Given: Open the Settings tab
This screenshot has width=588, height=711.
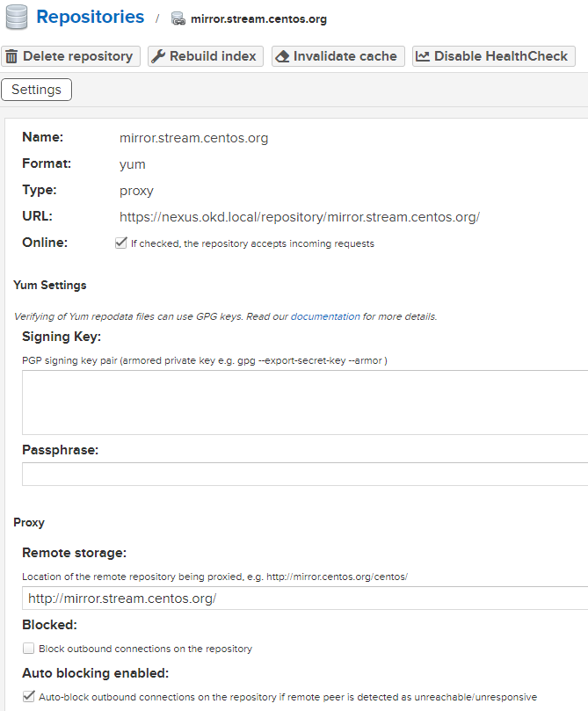Looking at the screenshot, I should click(36, 90).
